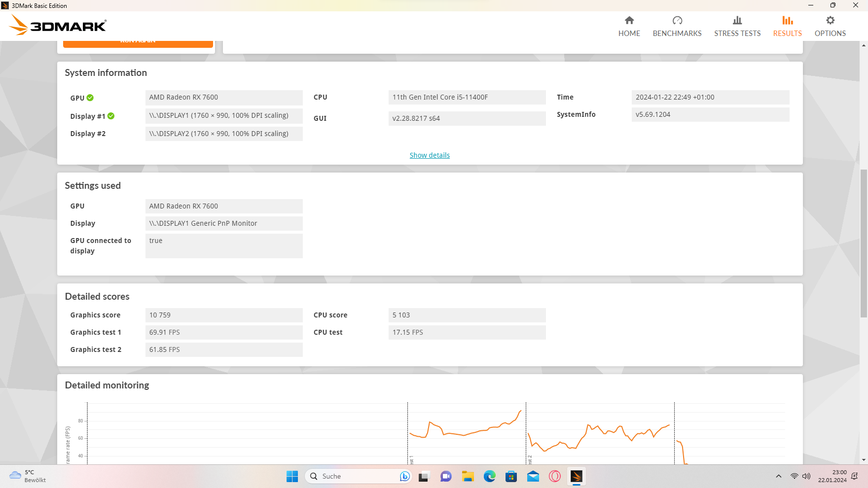Click the CPU test value 17.15 FPS
The height and width of the screenshot is (488, 868).
click(467, 332)
